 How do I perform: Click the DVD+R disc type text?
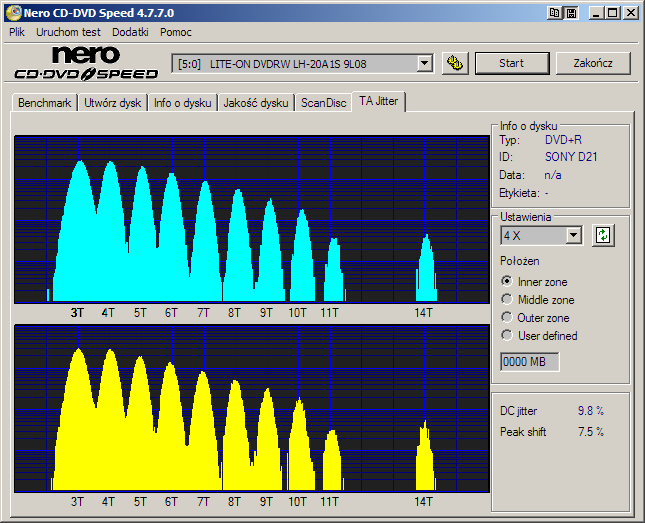(563, 140)
